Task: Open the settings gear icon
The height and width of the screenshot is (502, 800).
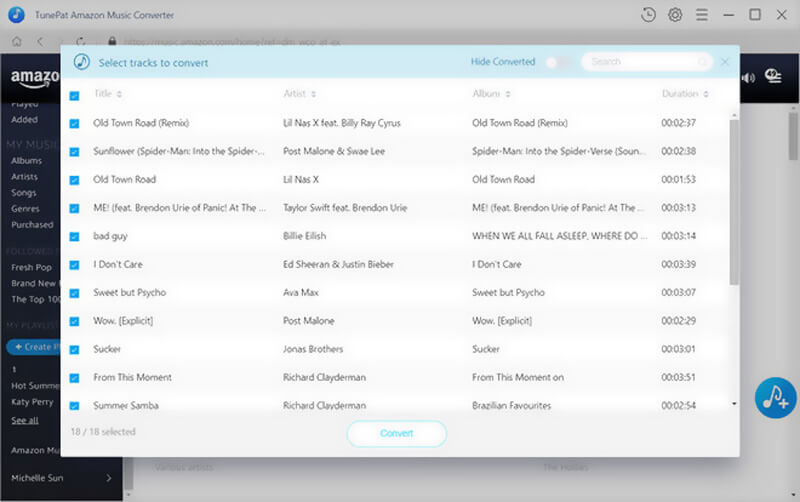Action: click(x=675, y=15)
